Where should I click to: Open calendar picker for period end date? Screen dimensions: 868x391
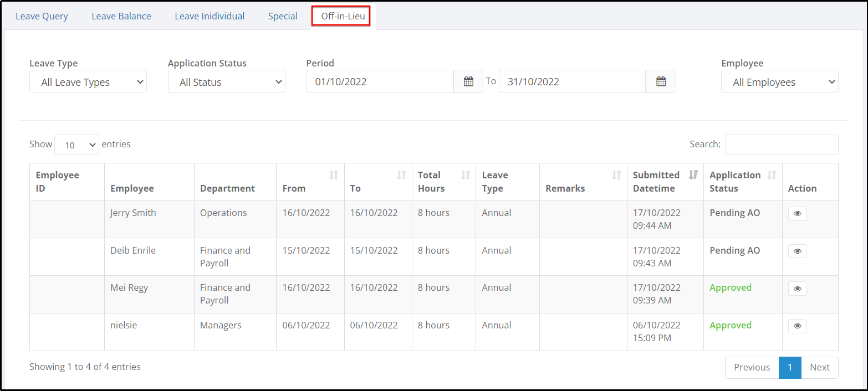[x=661, y=81]
